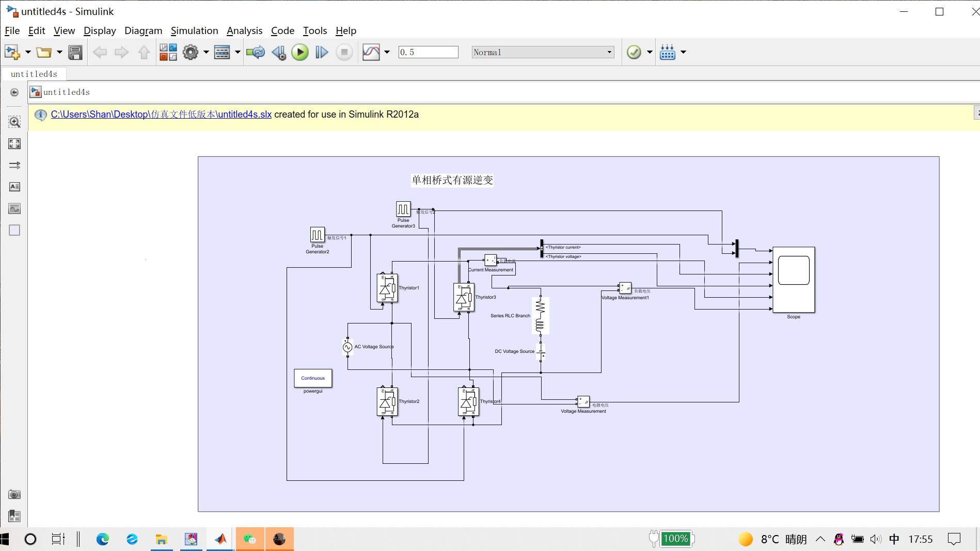Toggle the model browser at bottom left
This screenshot has width=980, height=551.
tap(14, 516)
